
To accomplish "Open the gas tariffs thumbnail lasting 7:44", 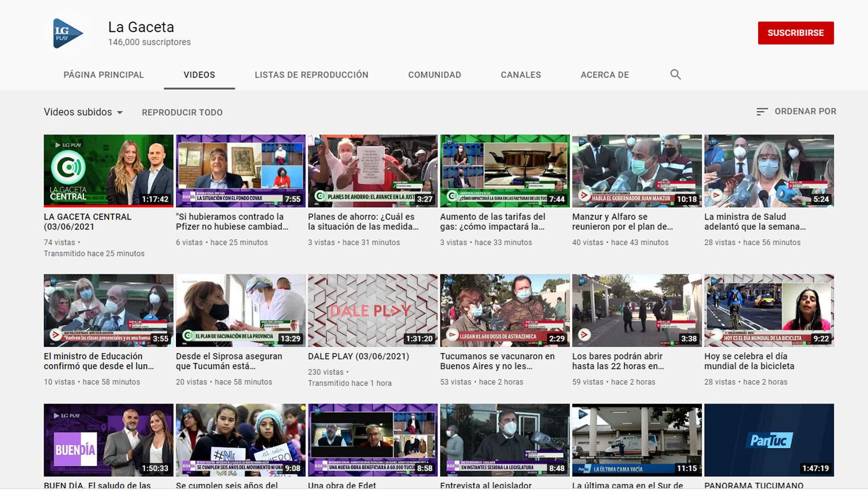I will coord(505,171).
